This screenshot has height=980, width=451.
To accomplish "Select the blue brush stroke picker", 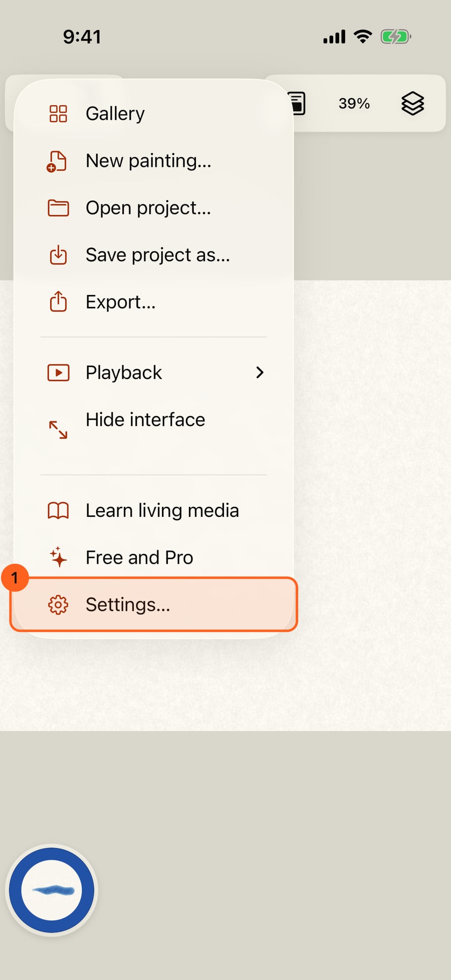I will 52,890.
